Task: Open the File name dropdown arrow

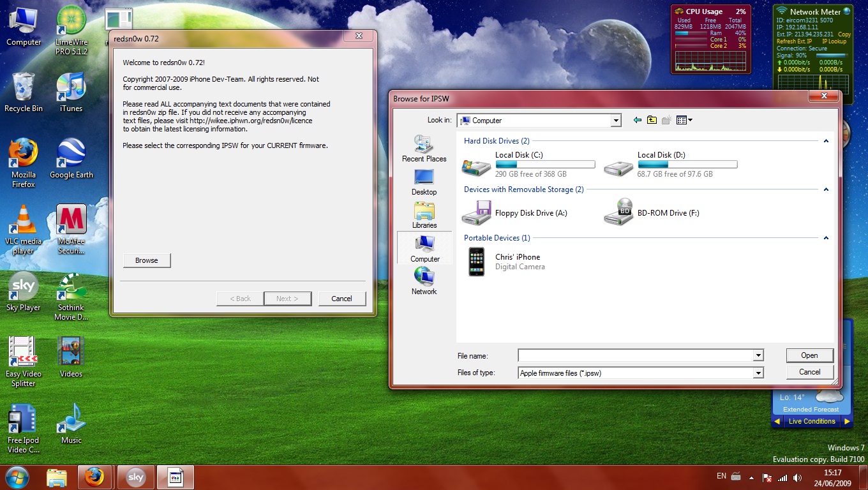Action: pyautogui.click(x=758, y=355)
